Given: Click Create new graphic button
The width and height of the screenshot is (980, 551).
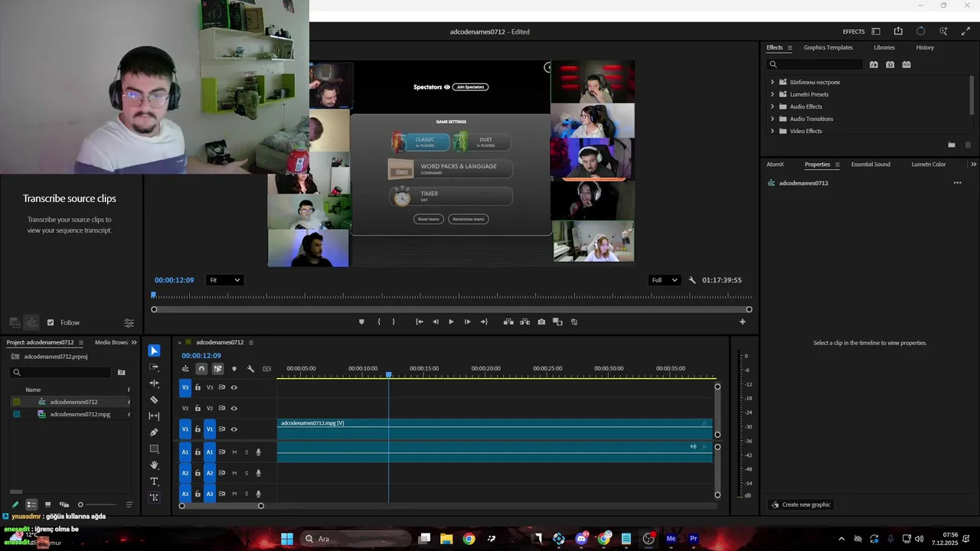Looking at the screenshot, I should [801, 504].
